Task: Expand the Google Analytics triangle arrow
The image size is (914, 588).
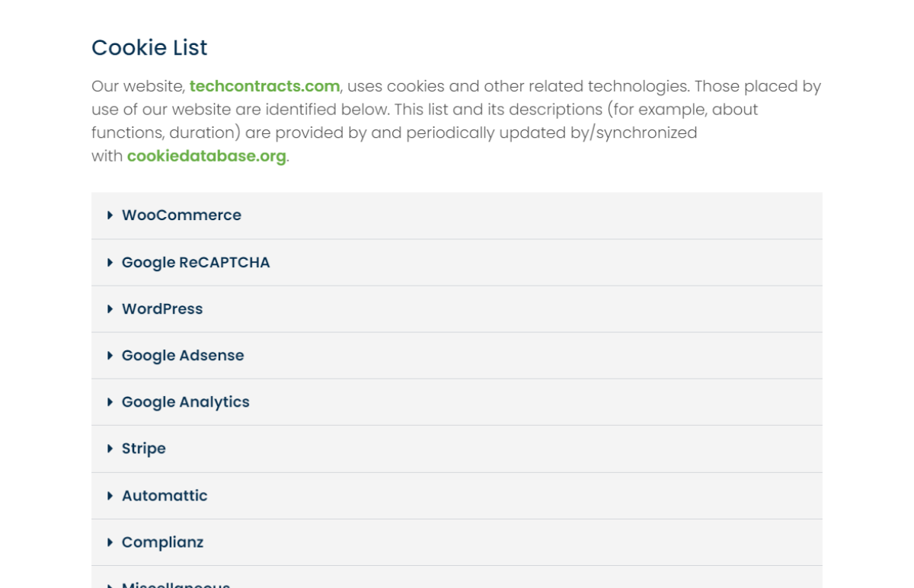Action: 110,401
